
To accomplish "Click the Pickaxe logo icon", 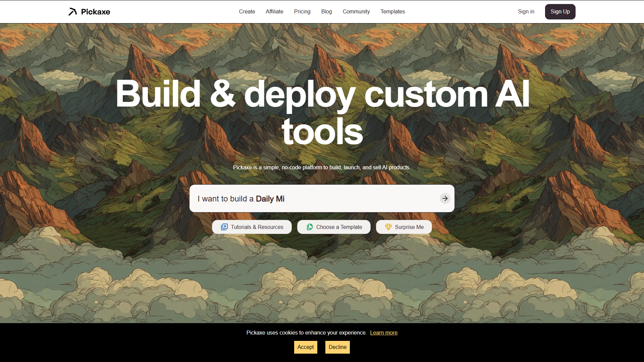I will click(x=73, y=12).
